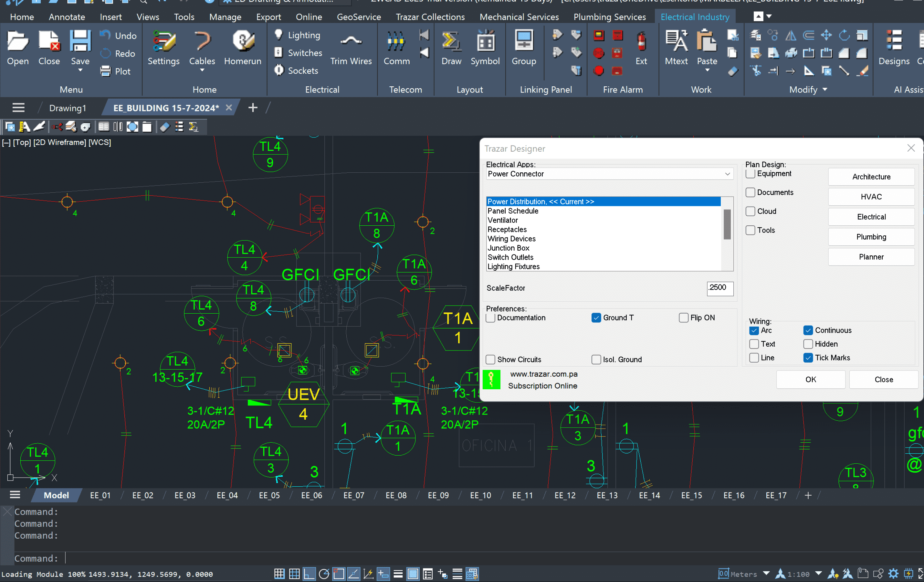Uncheck the Ground T preference
Screen dimensions: 924x582
click(x=596, y=318)
